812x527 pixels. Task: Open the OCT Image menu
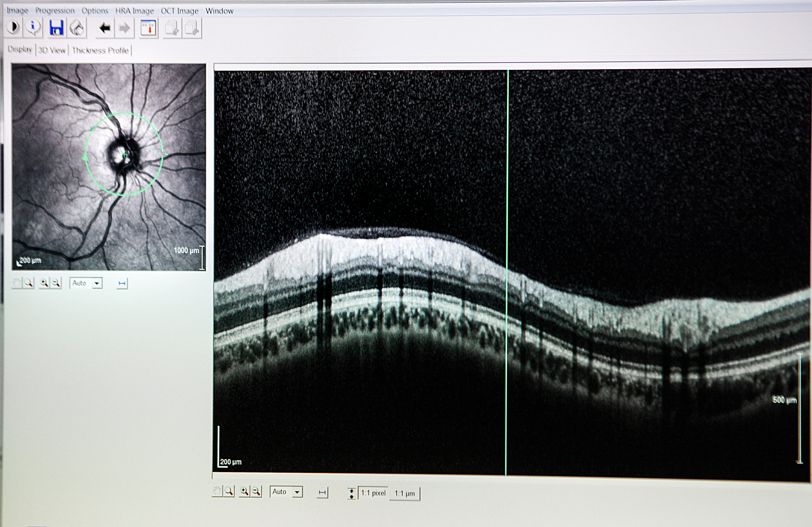pyautogui.click(x=179, y=11)
